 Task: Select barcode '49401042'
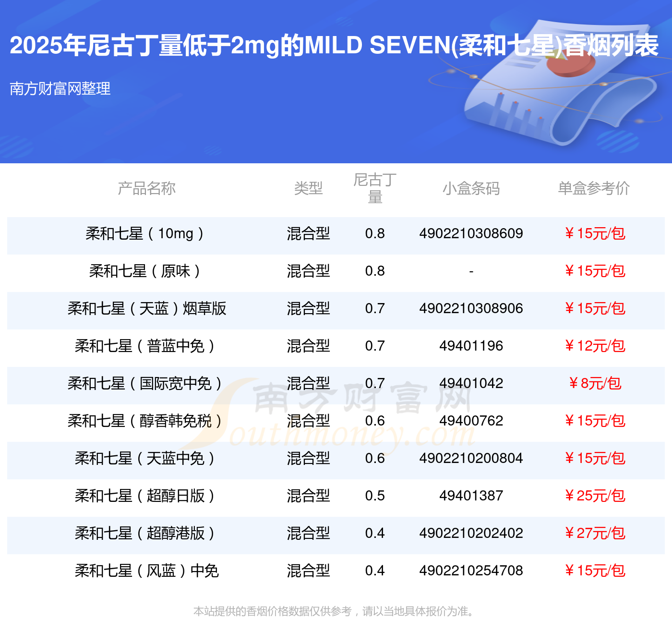pyautogui.click(x=471, y=383)
